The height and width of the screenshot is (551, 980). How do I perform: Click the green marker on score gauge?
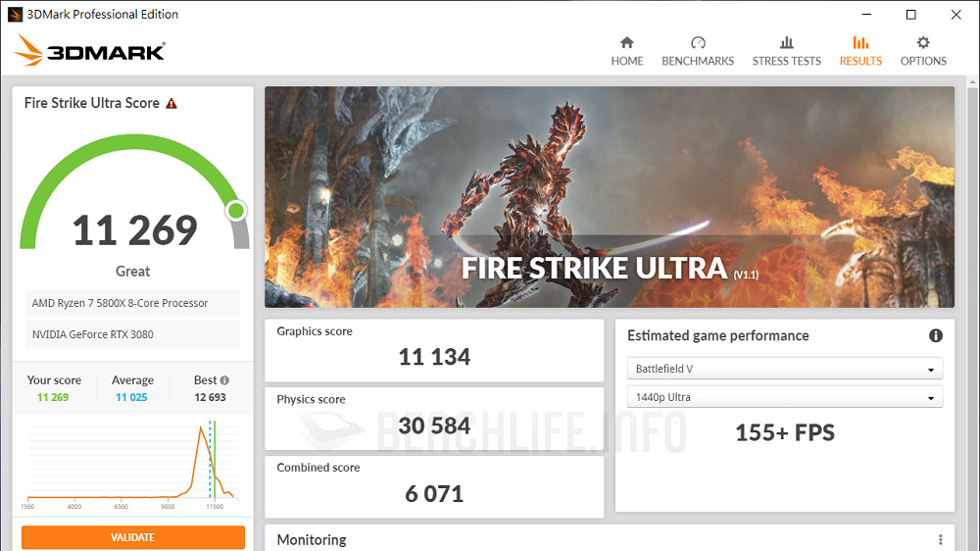click(x=235, y=211)
